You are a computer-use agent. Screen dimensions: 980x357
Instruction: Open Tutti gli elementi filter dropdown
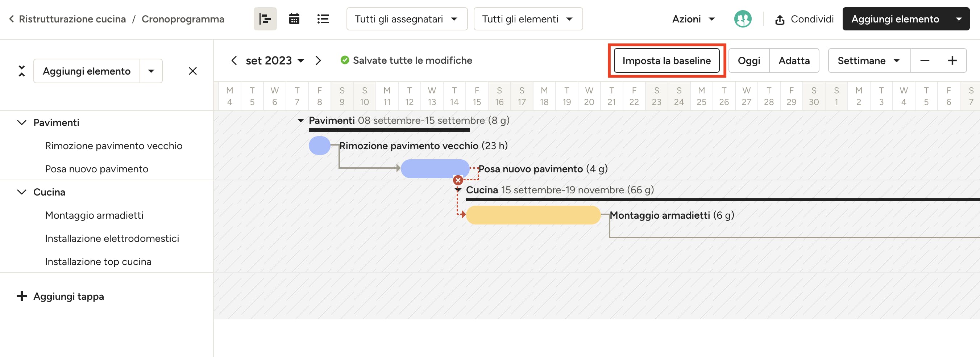(528, 18)
